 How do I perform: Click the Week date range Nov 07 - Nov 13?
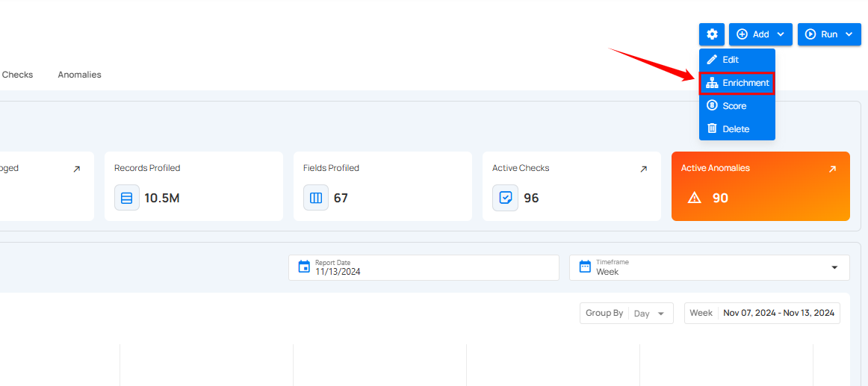pyautogui.click(x=762, y=313)
